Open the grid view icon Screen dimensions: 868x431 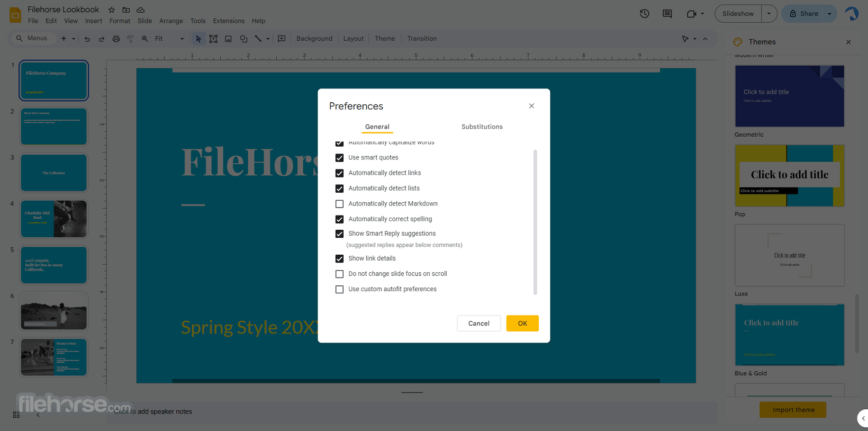(16, 415)
